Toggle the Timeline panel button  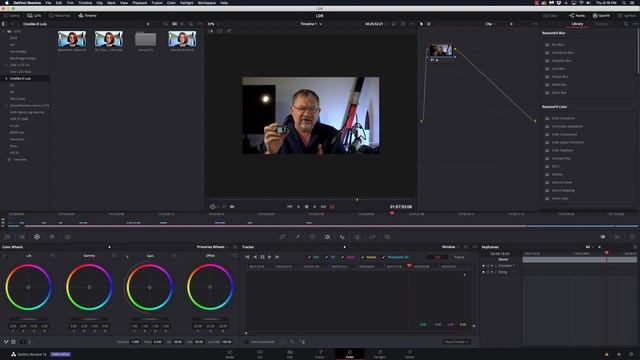pos(87,16)
